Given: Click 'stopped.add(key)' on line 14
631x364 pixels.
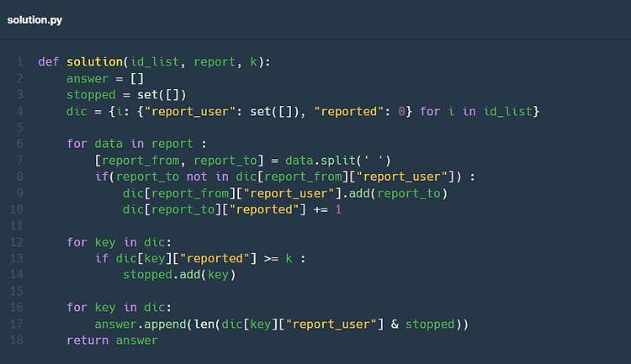Looking at the screenshot, I should pyautogui.click(x=179, y=275).
